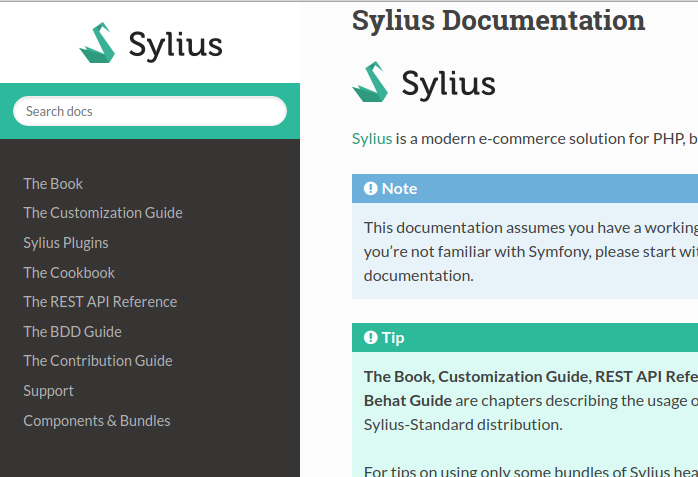The image size is (698, 477).
Task: Click the Sylius Documentation heading
Action: coord(498,20)
